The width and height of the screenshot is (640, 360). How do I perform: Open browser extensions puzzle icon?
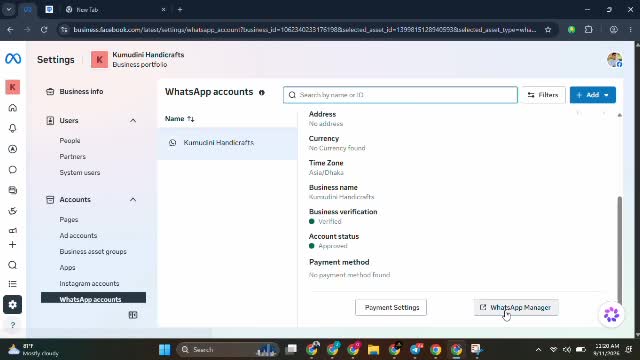(589, 30)
